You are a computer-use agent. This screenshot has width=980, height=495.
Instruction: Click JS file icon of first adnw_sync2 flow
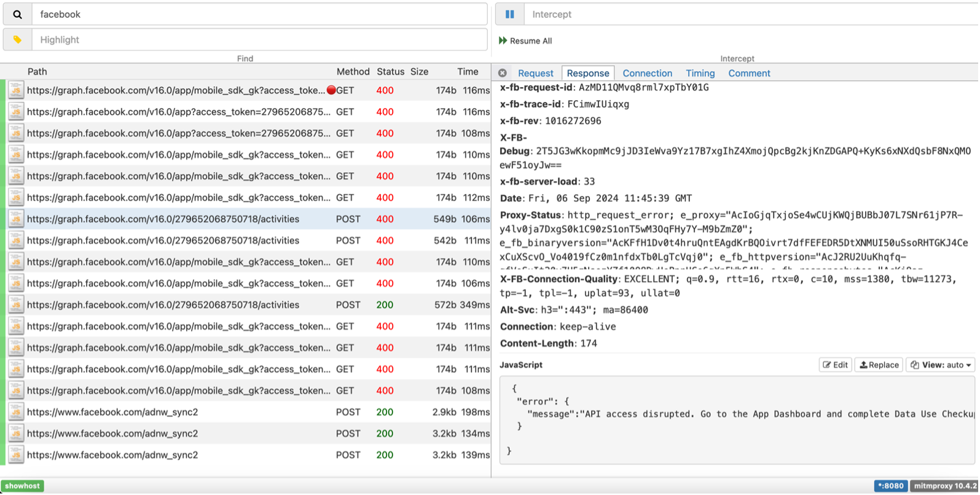point(16,412)
